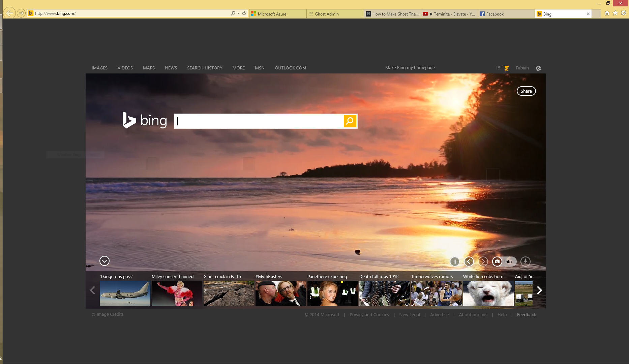Screen dimensions: 629x364
Task: Click the browser Home icon
Action: pyautogui.click(x=607, y=13)
